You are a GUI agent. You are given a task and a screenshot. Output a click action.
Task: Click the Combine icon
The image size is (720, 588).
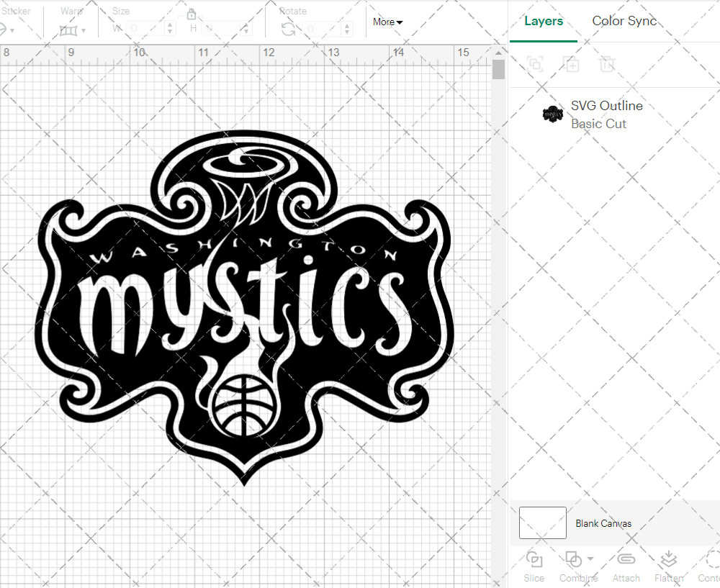pyautogui.click(x=574, y=558)
